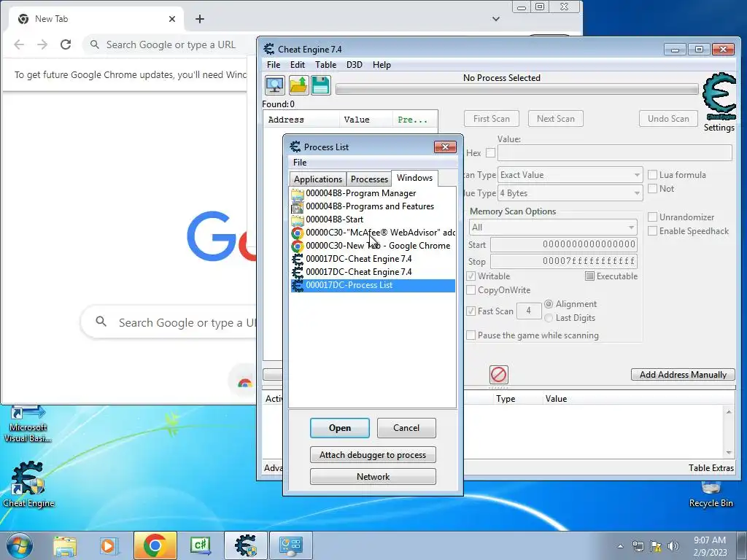Image resolution: width=747 pixels, height=560 pixels.
Task: Open the C# taskbar application icon
Action: (200, 545)
